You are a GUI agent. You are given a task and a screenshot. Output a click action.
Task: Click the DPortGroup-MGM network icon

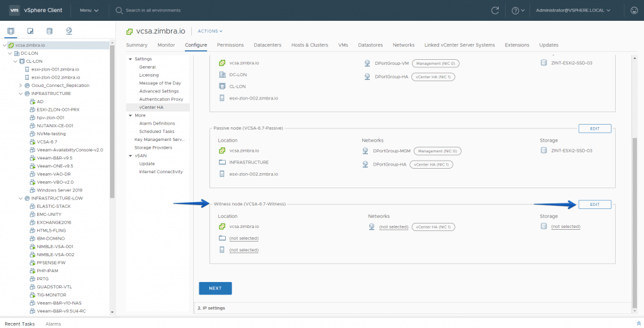(x=365, y=151)
